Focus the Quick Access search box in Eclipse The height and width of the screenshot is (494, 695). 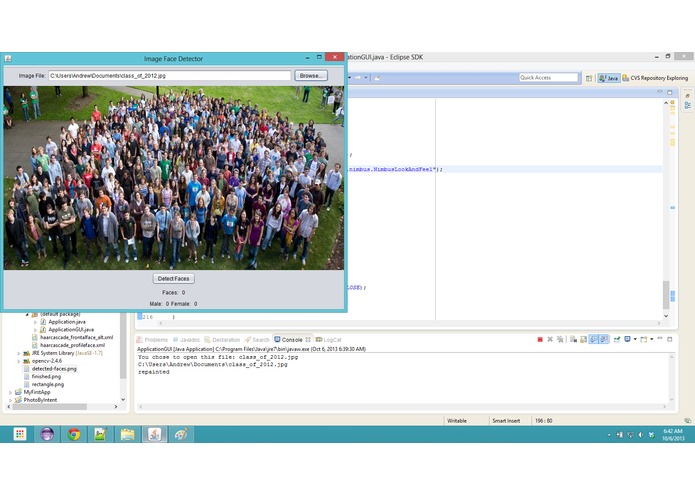(x=548, y=78)
